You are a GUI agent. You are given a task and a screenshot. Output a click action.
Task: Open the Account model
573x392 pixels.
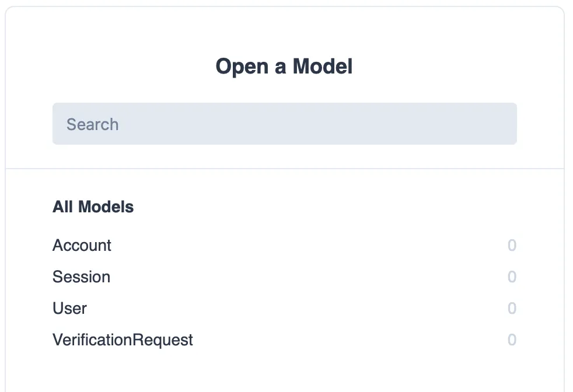click(x=284, y=245)
